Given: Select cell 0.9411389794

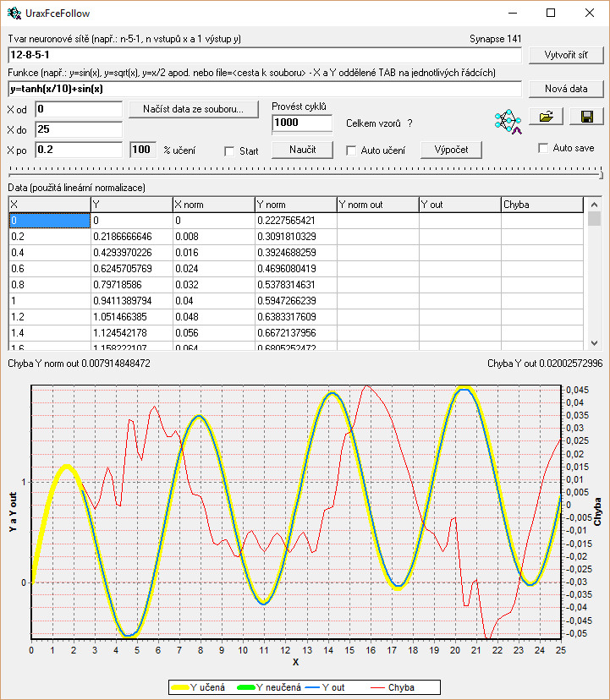Looking at the screenshot, I should point(132,301).
